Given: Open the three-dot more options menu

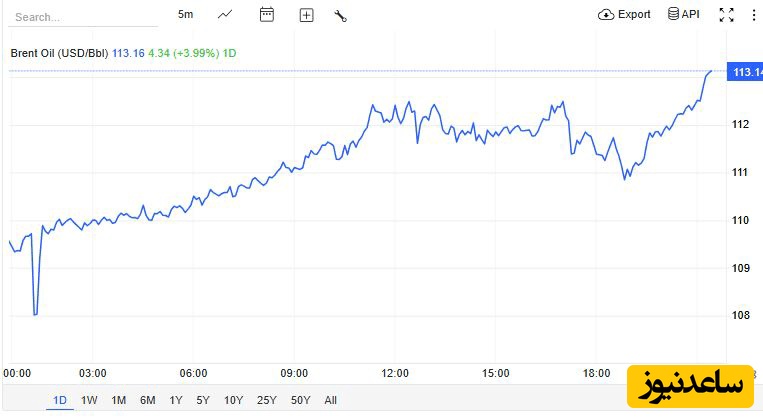Looking at the screenshot, I should click(x=754, y=15).
